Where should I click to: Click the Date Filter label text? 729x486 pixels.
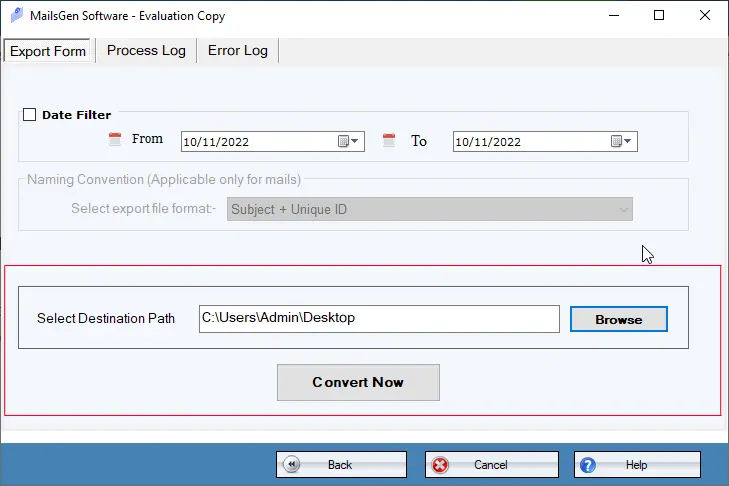(77, 115)
